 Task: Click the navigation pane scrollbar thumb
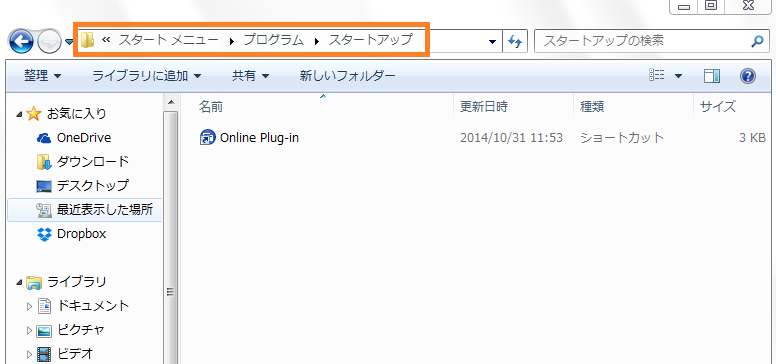tap(170, 238)
